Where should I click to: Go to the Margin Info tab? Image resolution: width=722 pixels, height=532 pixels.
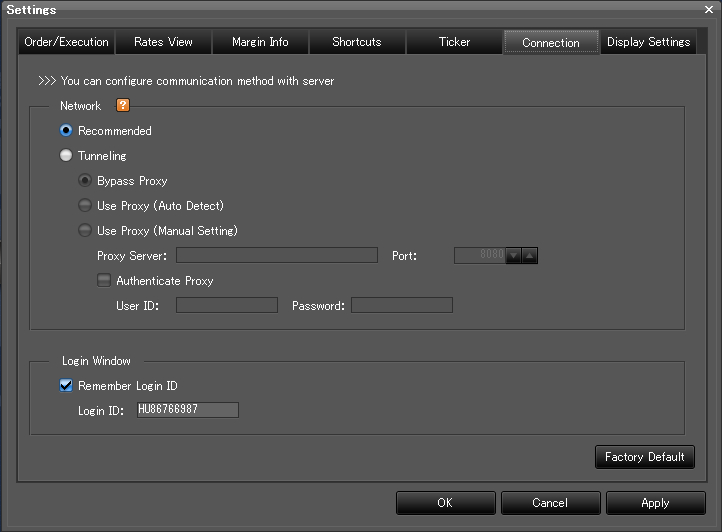(x=260, y=42)
